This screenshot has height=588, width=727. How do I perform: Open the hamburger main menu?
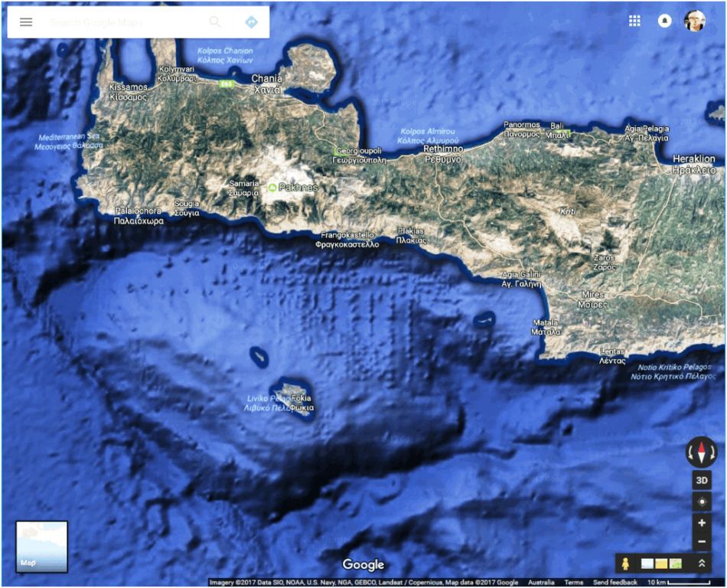(26, 21)
